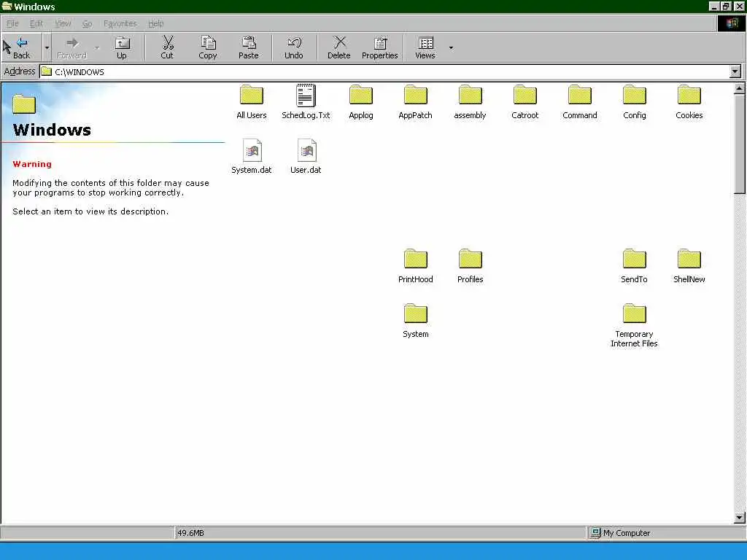The image size is (747, 560).
Task: Expand the Views dropdown arrow
Action: [x=451, y=47]
